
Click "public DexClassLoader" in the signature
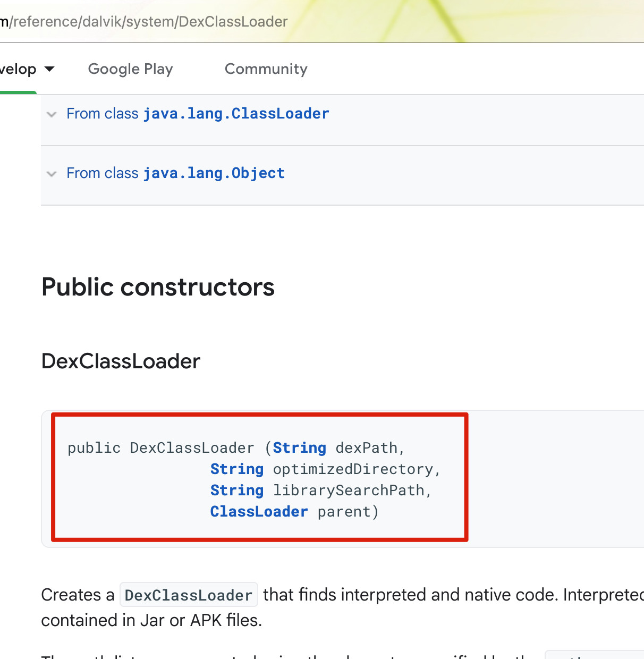(x=160, y=448)
